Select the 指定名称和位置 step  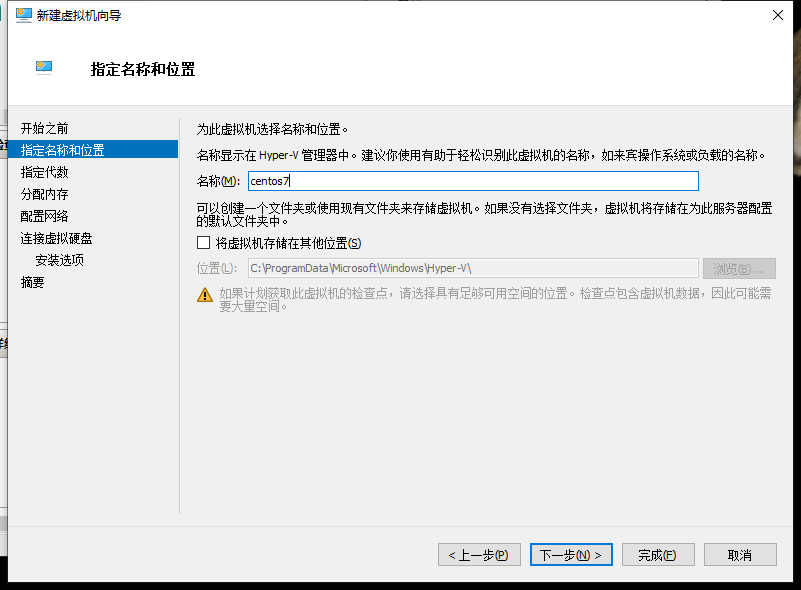[93, 150]
